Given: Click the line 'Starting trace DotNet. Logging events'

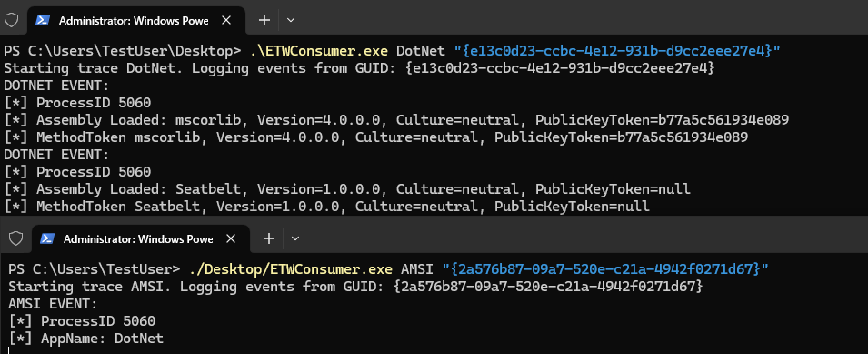Looking at the screenshot, I should pos(359,68).
